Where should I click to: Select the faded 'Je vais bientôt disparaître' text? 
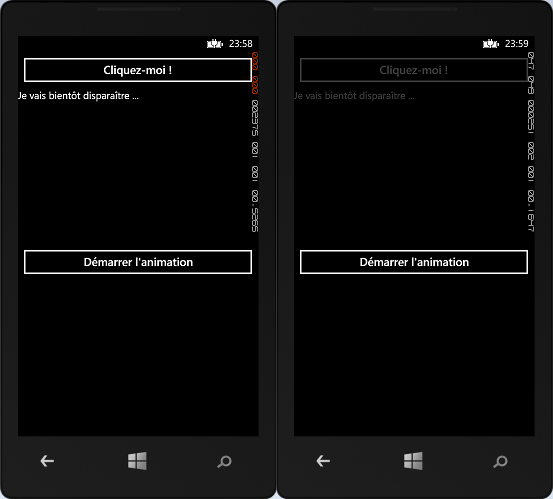coord(354,96)
